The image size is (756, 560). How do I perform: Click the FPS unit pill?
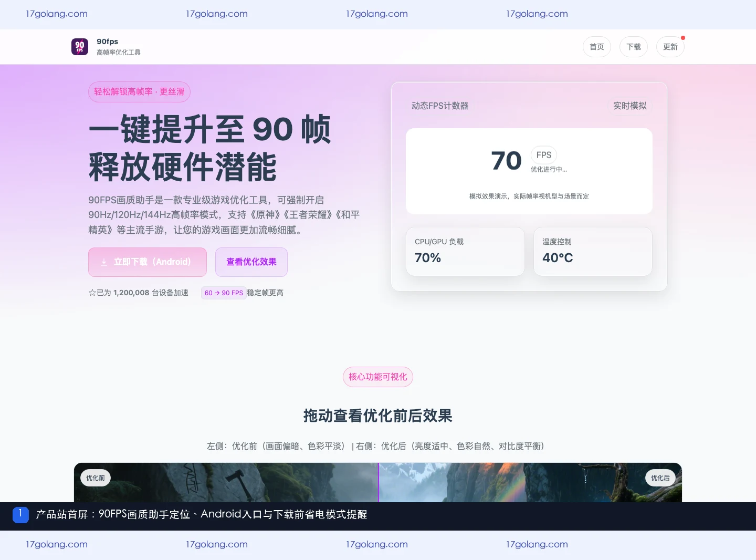pyautogui.click(x=544, y=155)
